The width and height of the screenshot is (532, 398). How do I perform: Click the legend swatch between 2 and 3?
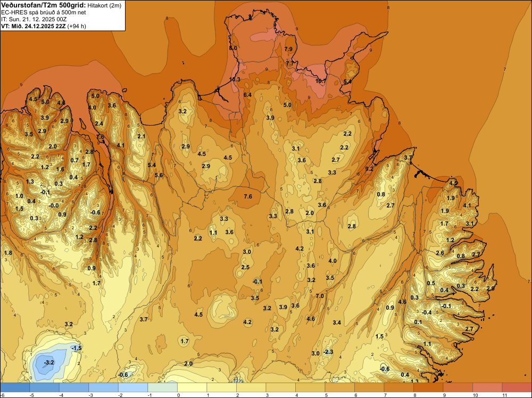251,387
